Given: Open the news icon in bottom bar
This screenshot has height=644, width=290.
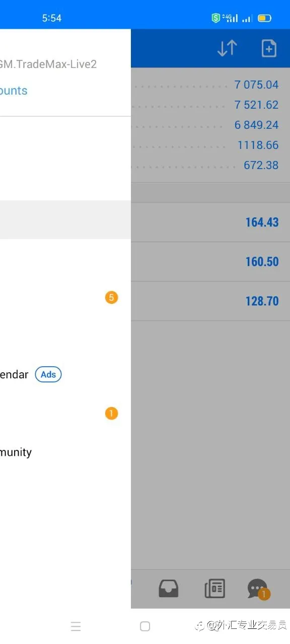Looking at the screenshot, I should pos(215,588).
